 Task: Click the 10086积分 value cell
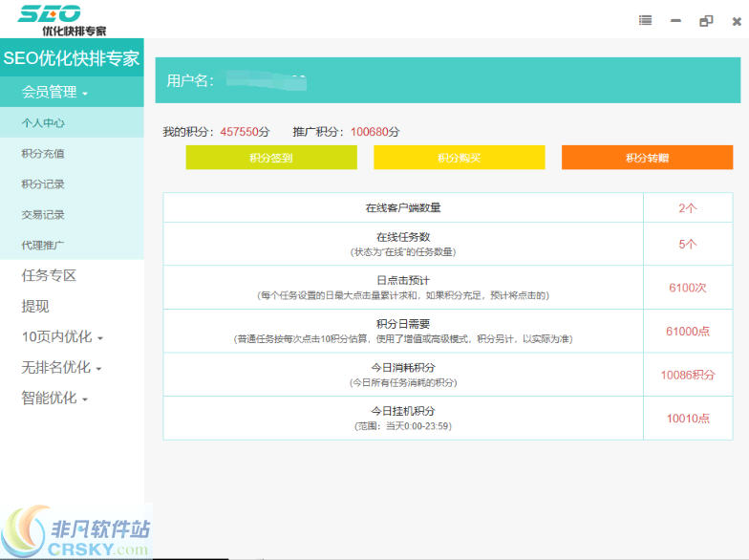[688, 375]
